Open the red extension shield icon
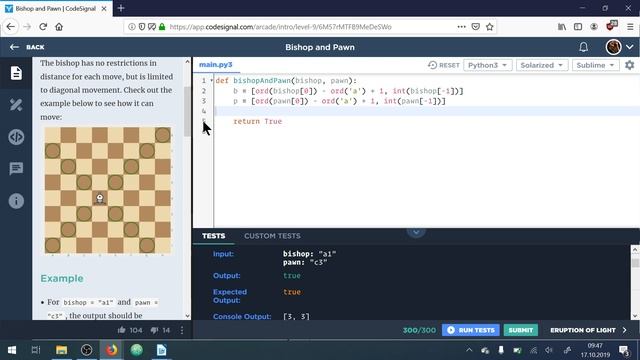The height and width of the screenshot is (360, 640). 611,26
